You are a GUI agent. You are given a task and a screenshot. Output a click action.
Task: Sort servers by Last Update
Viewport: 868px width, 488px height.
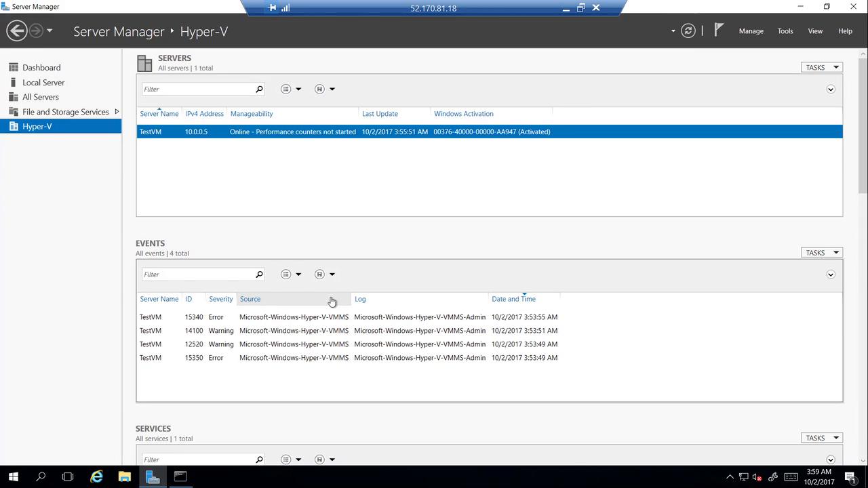(395, 114)
